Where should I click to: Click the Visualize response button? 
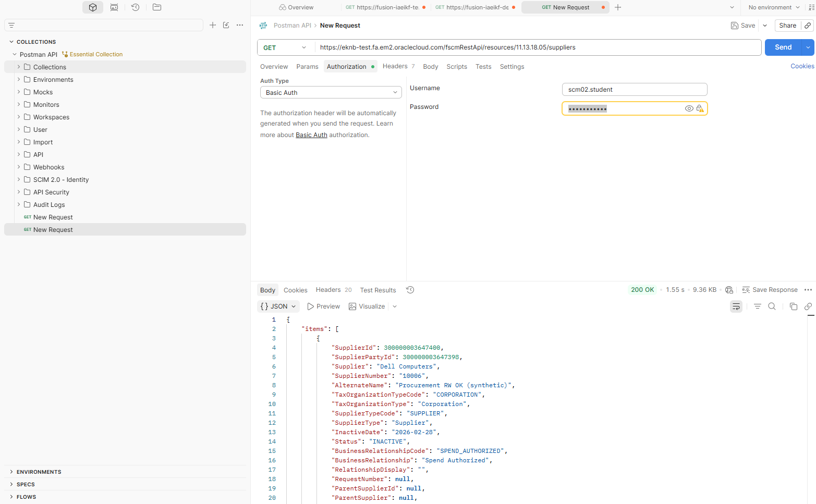point(367,306)
